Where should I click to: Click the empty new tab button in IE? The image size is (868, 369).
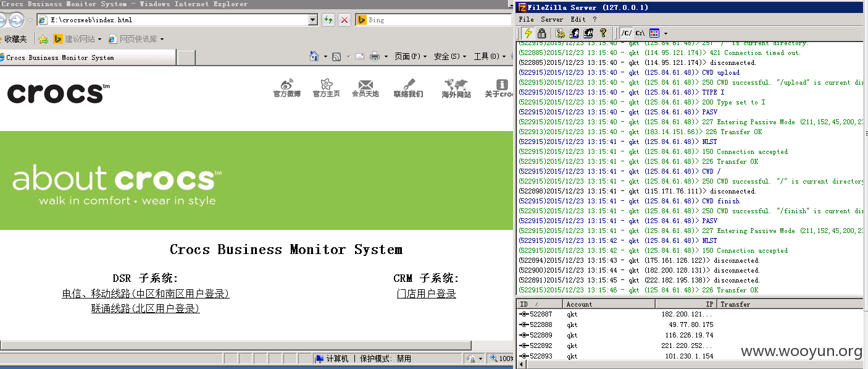pyautogui.click(x=186, y=57)
